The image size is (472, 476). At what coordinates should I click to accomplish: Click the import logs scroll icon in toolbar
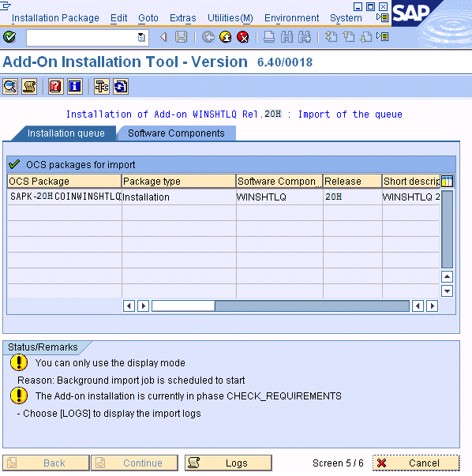click(29, 87)
